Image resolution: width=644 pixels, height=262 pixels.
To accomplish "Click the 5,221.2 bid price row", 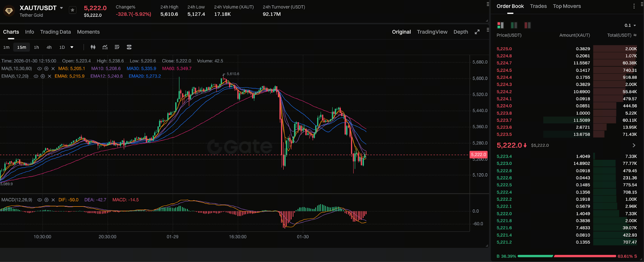I will [567, 242].
